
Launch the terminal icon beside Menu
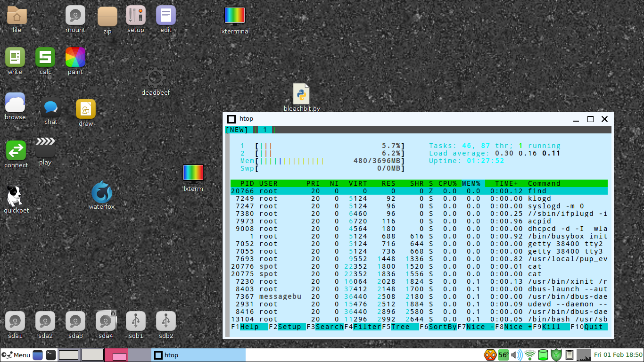(51, 355)
